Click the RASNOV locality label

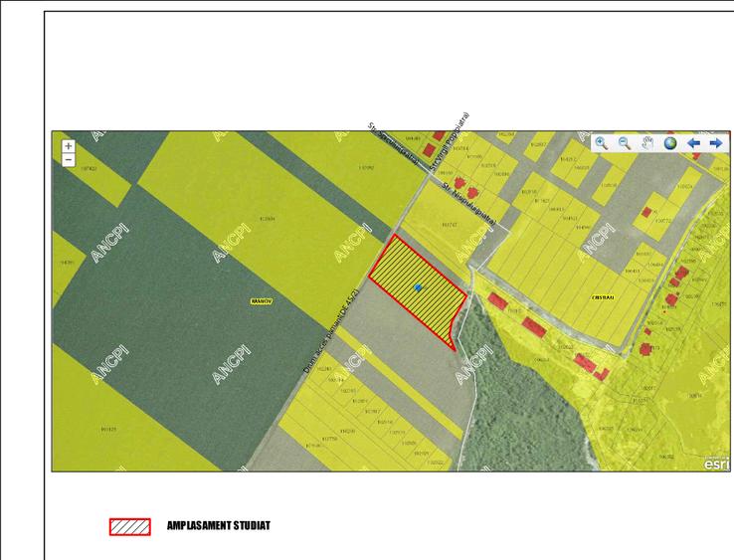click(260, 300)
